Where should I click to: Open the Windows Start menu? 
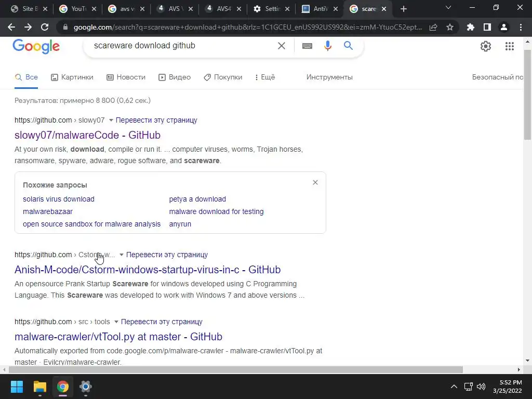tap(17, 387)
